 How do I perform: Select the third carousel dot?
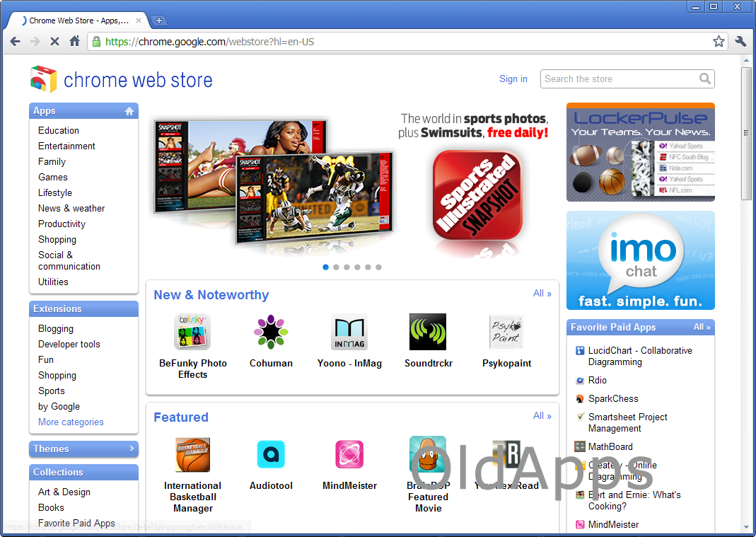tap(347, 267)
